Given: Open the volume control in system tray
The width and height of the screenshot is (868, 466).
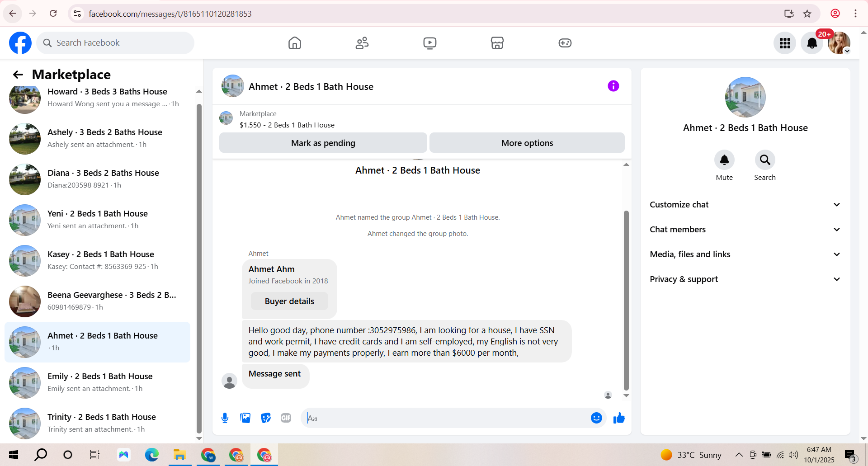Looking at the screenshot, I should (793, 455).
